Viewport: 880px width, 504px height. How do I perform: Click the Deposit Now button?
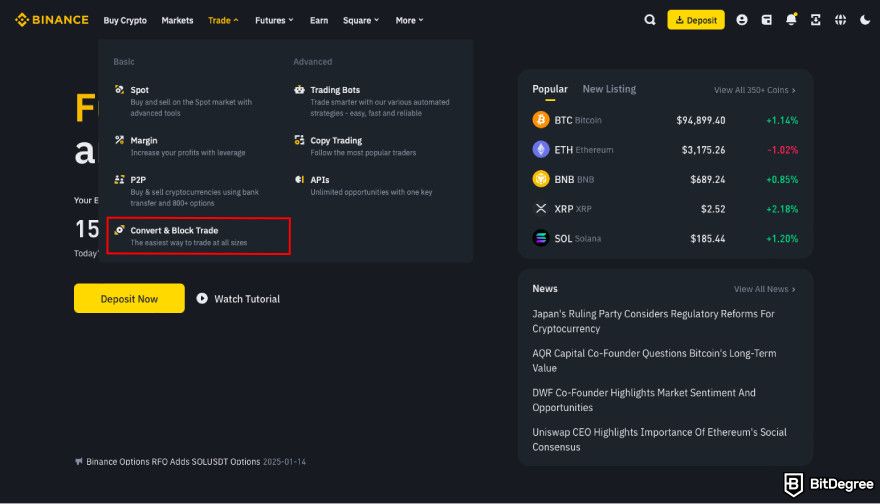click(129, 299)
